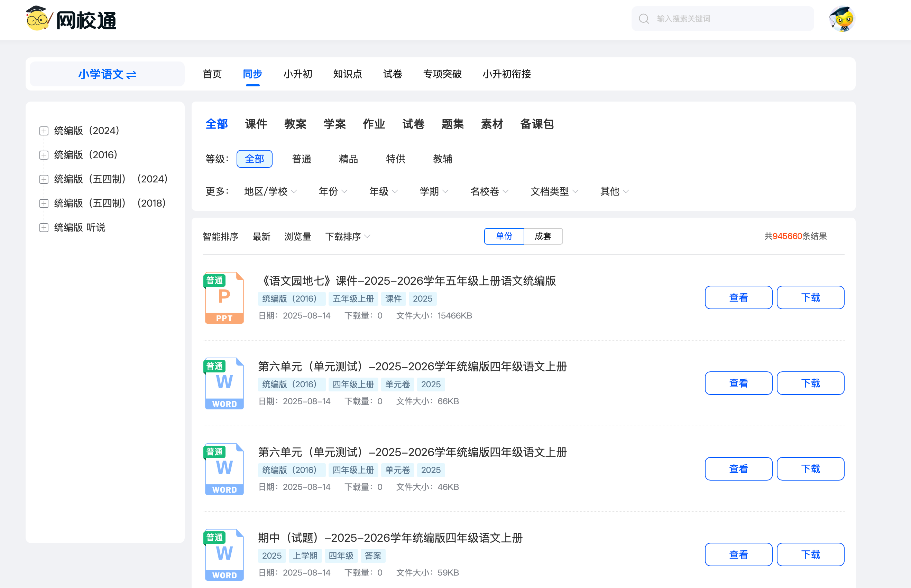This screenshot has height=588, width=911.
Task: Click the Word icon for 66KB document
Action: point(224,384)
